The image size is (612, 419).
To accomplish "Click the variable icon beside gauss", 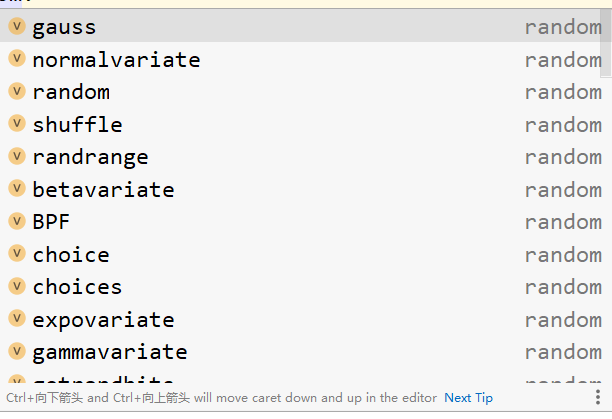I will click(17, 27).
